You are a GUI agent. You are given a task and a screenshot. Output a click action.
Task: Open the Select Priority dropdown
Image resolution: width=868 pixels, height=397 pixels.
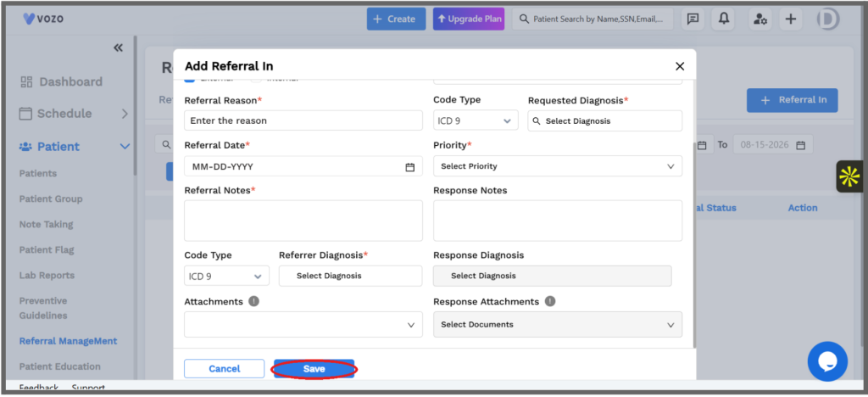(x=558, y=166)
